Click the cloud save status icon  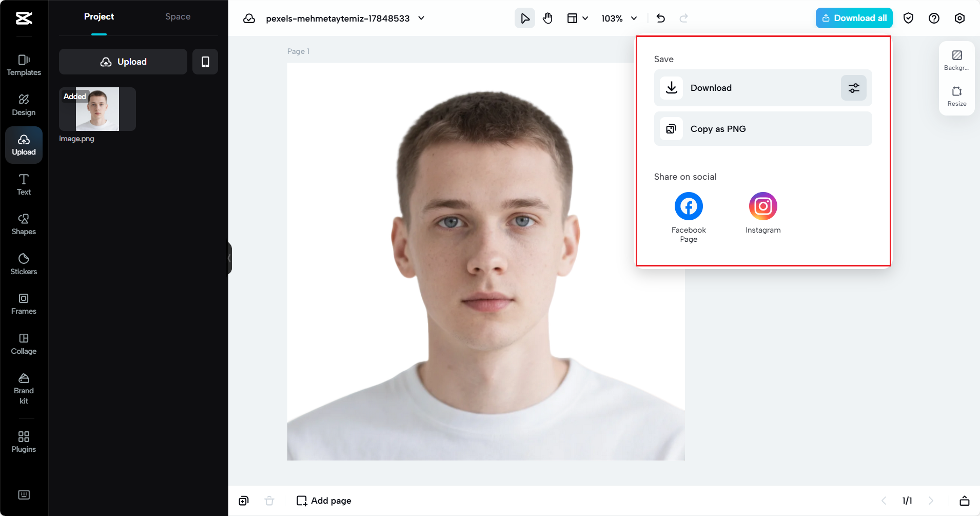point(249,18)
